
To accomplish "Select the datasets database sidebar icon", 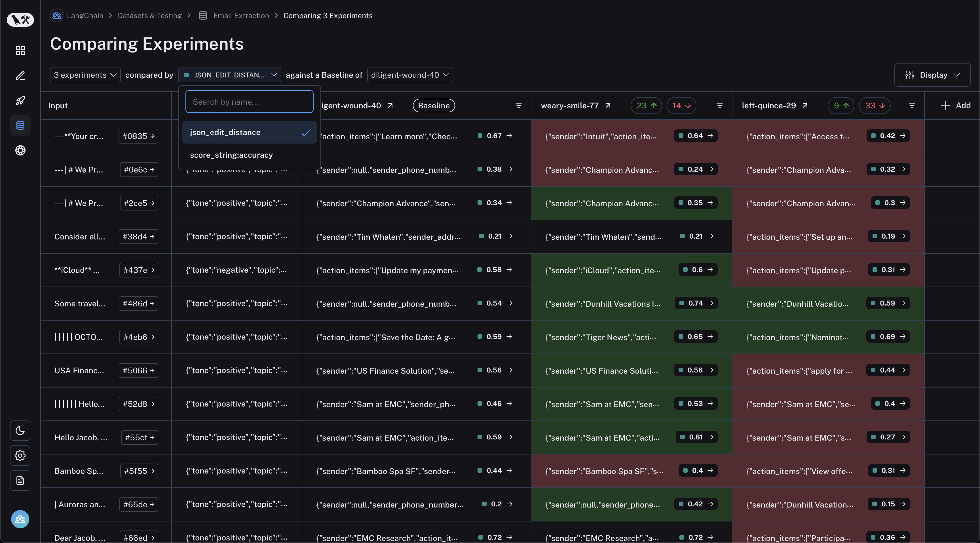I will 20,125.
